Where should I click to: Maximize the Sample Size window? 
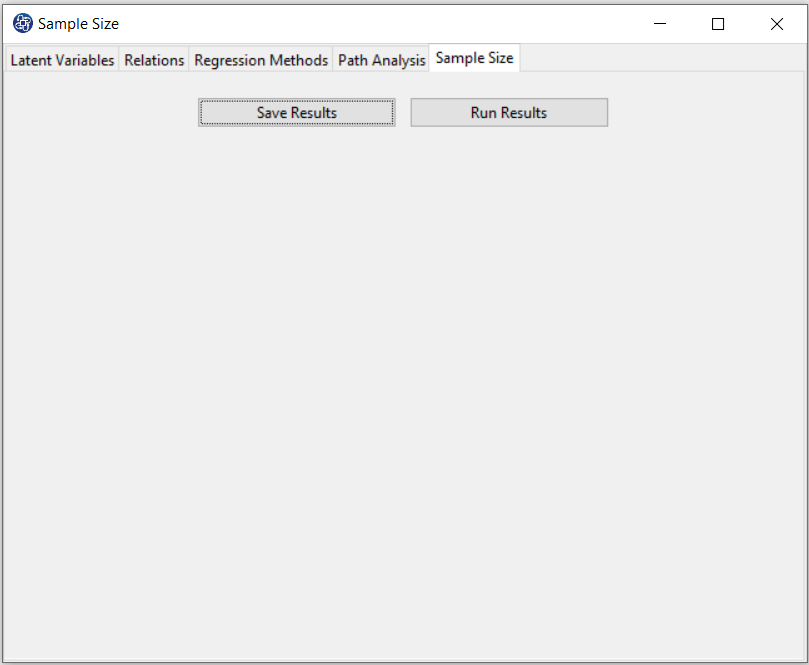718,24
